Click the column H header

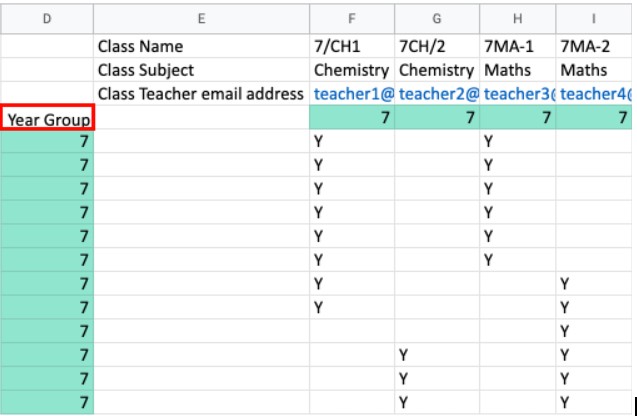(x=517, y=17)
